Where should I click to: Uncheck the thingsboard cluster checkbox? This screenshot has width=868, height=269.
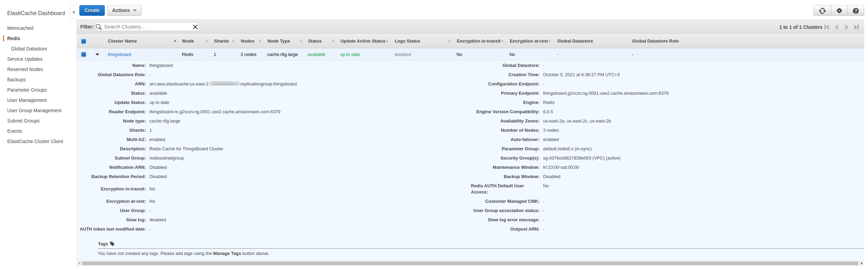coord(83,54)
